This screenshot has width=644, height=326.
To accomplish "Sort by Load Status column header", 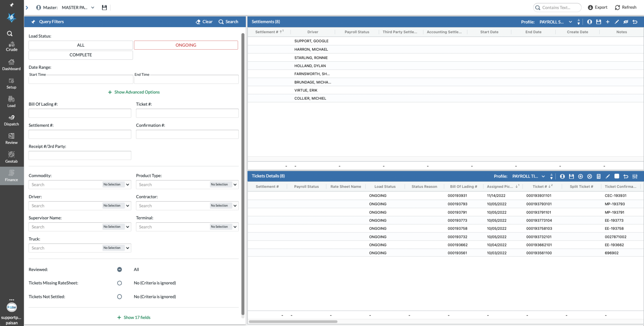I will point(385,186).
